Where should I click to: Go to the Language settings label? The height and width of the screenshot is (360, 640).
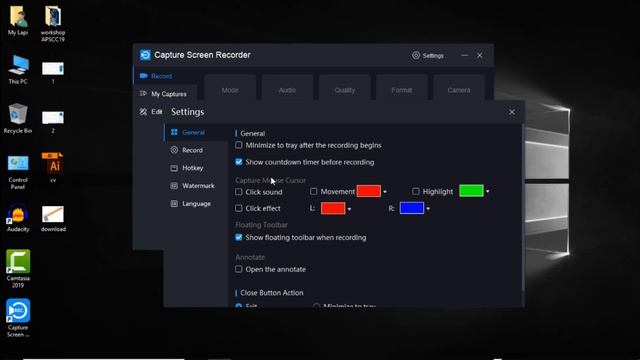coord(196,204)
